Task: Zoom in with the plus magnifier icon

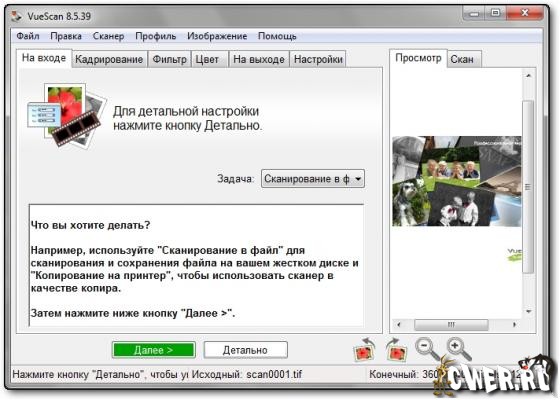Action: (x=459, y=349)
